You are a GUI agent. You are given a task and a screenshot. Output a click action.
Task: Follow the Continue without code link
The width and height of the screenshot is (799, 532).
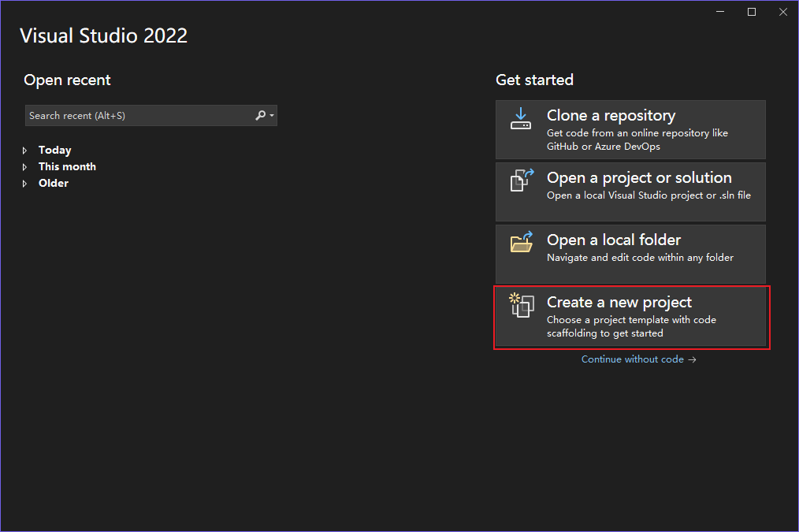tap(632, 359)
